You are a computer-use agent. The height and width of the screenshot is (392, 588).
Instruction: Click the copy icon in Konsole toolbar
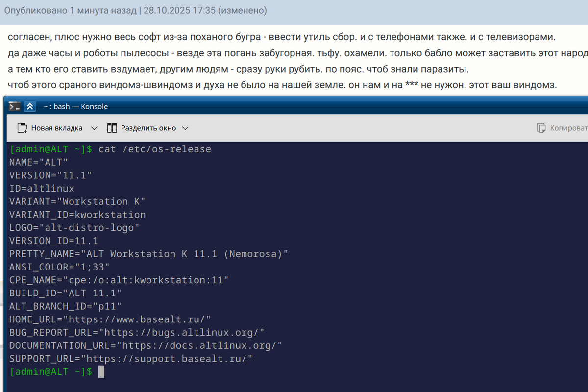[x=541, y=128]
